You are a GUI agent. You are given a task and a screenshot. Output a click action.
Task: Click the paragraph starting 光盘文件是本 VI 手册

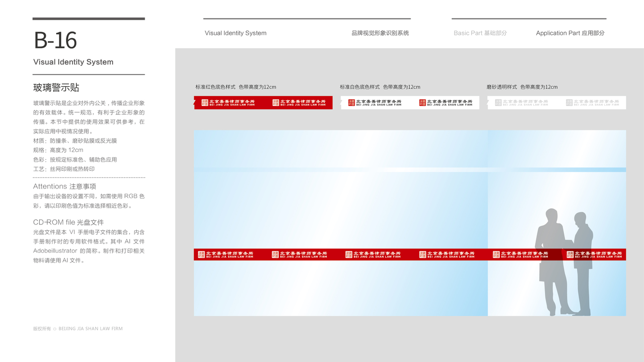(x=89, y=246)
